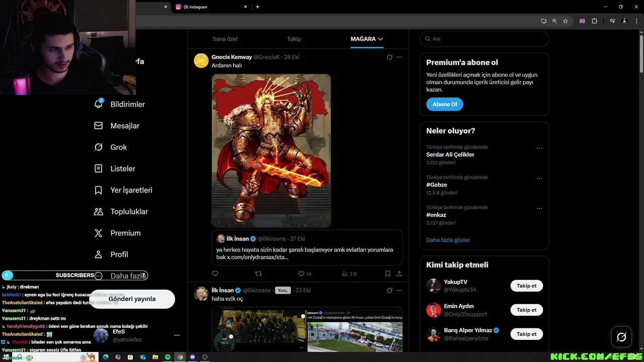Switch to Takip tab

[294, 39]
